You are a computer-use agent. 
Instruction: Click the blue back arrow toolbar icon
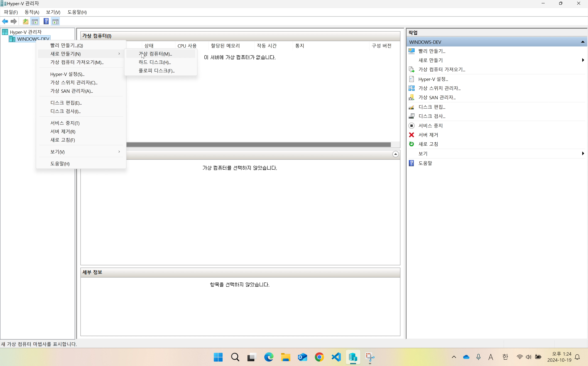pos(5,22)
